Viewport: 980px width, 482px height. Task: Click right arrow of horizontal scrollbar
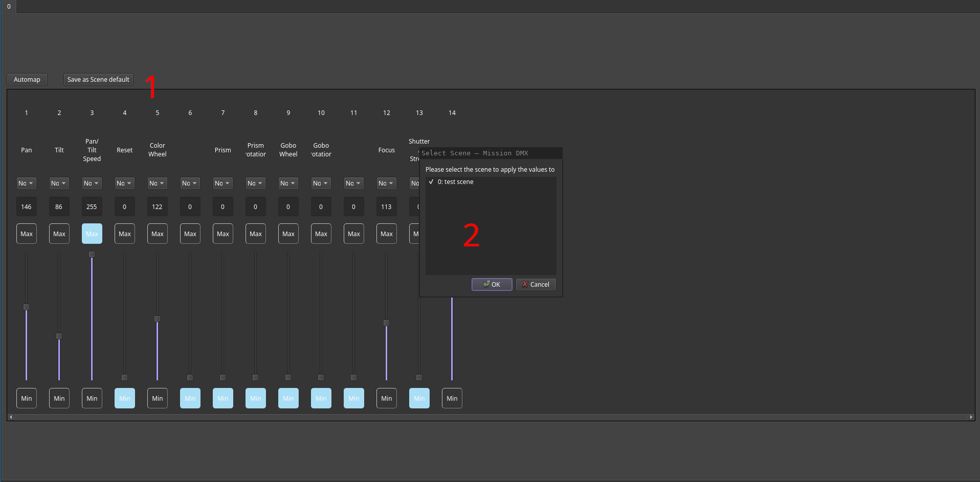click(x=971, y=418)
